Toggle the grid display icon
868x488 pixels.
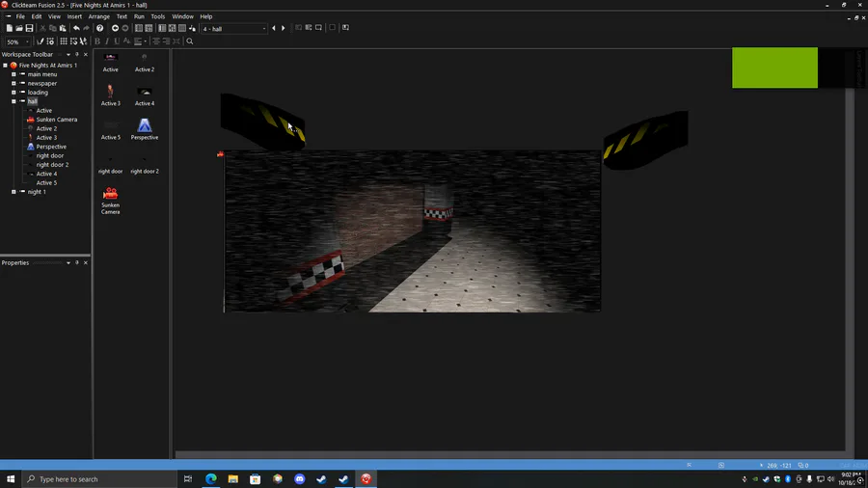tap(64, 41)
